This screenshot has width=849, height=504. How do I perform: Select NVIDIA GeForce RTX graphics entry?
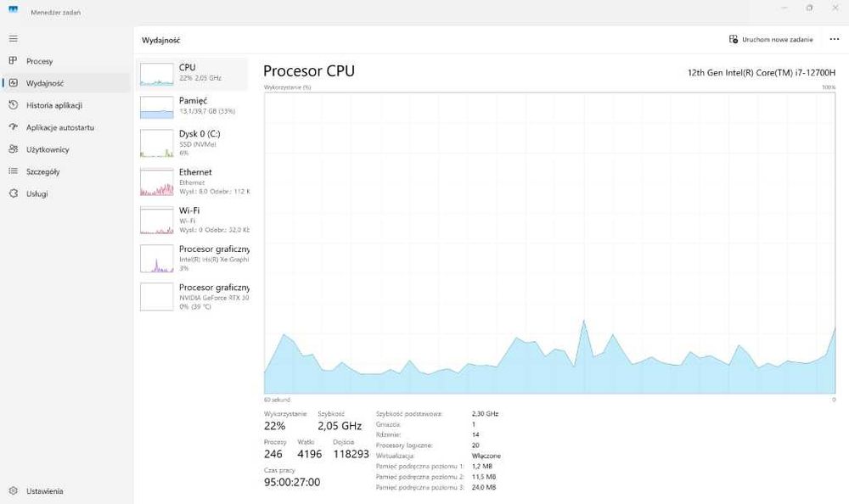193,297
